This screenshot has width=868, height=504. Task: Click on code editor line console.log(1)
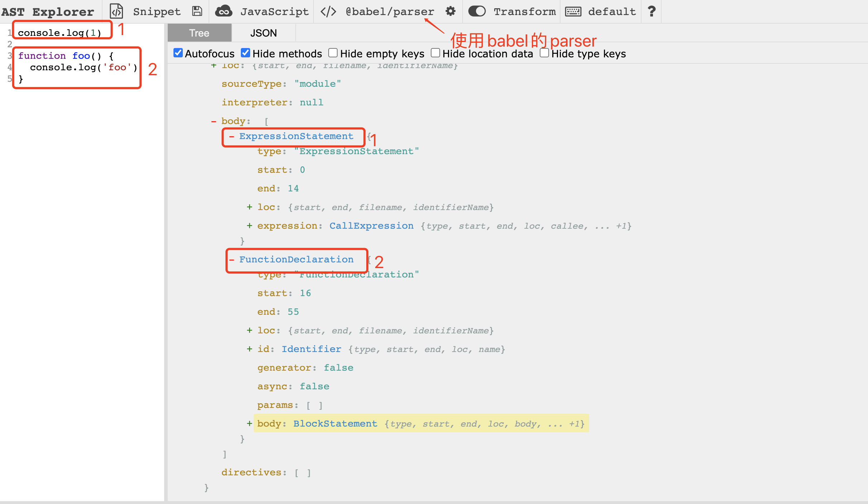tap(59, 33)
